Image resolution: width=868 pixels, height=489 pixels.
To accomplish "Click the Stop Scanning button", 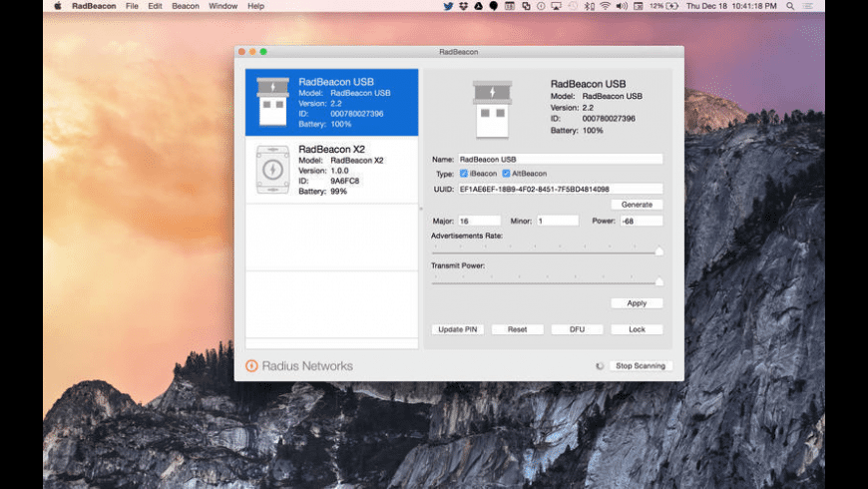I will [641, 366].
